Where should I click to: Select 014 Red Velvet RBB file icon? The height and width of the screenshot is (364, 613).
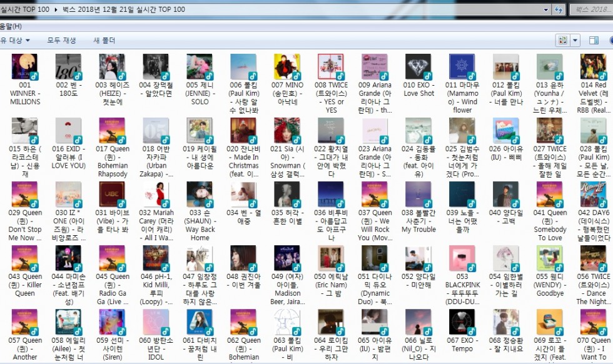point(594,67)
